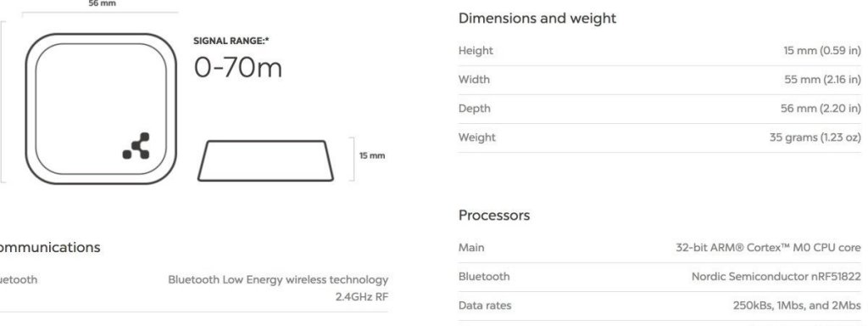Click the 56 mm width marker
The width and height of the screenshot is (868, 326).
[x=103, y=4]
